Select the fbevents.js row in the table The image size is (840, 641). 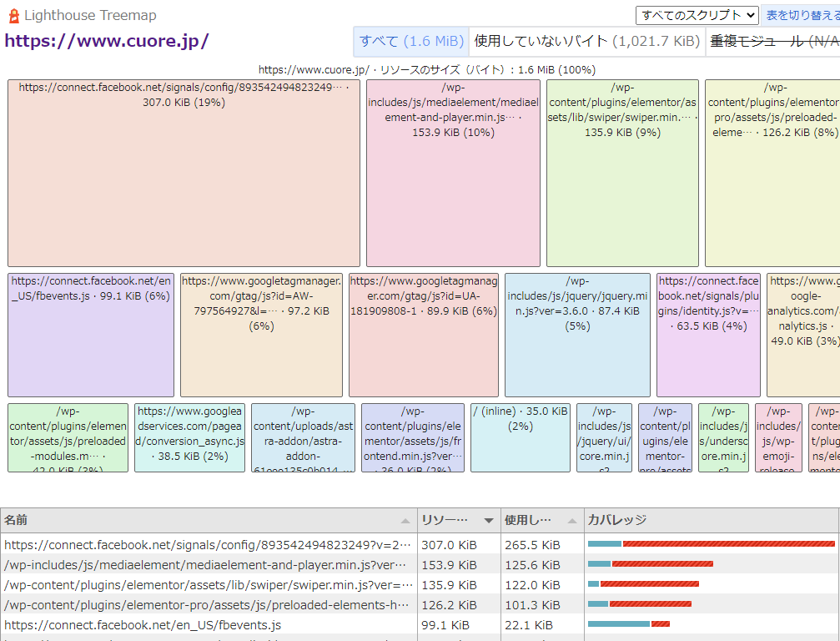pyautogui.click(x=209, y=625)
